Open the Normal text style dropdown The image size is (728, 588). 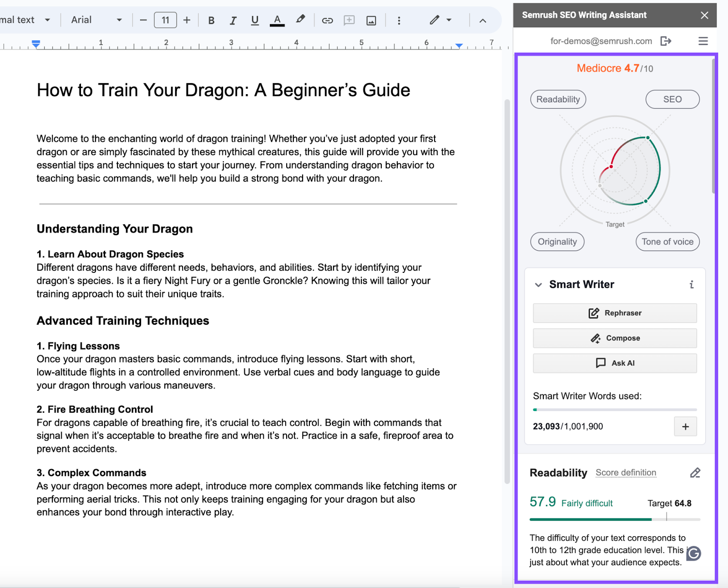coord(25,20)
